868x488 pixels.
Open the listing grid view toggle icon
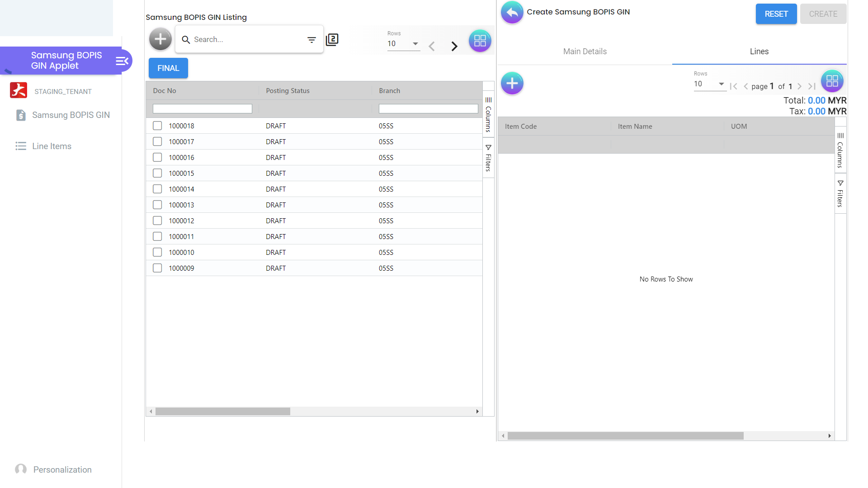point(480,41)
